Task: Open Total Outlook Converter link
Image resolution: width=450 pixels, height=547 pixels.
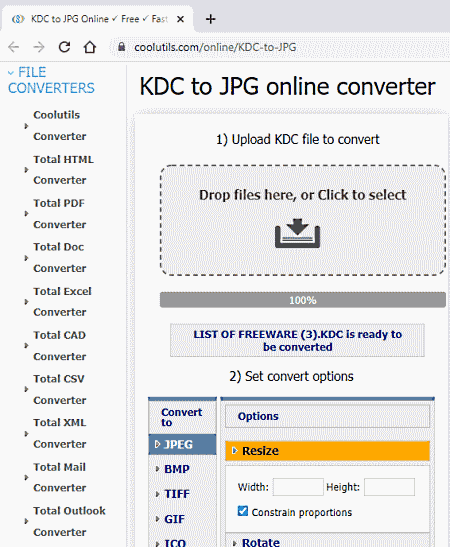Action: click(69, 521)
